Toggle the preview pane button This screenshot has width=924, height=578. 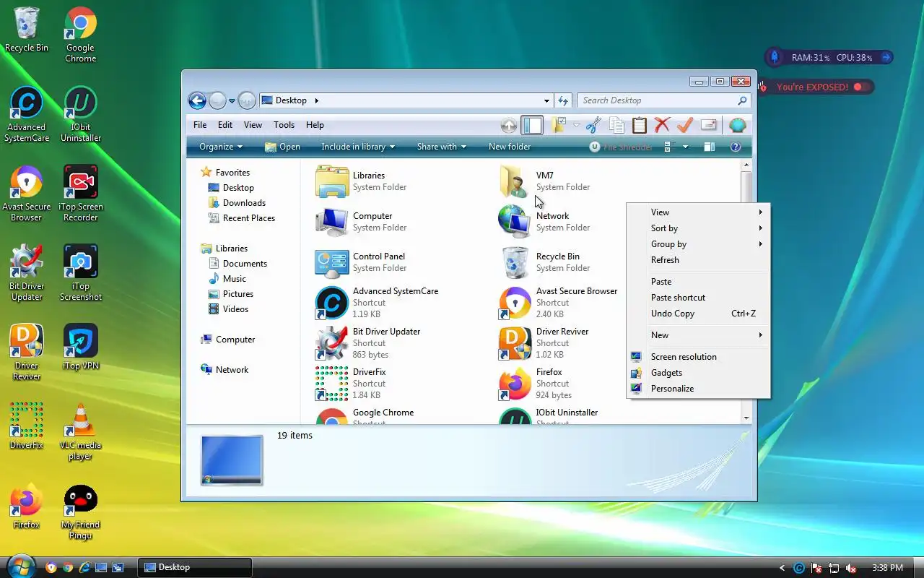[x=709, y=147]
